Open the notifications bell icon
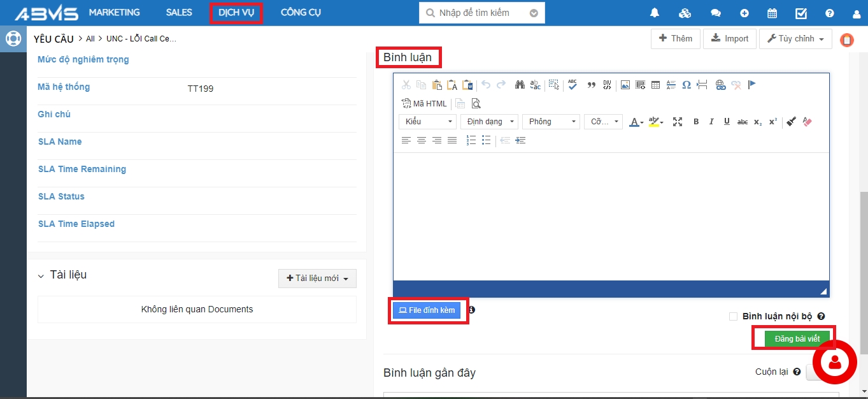Viewport: 868px width, 399px height. 655,13
